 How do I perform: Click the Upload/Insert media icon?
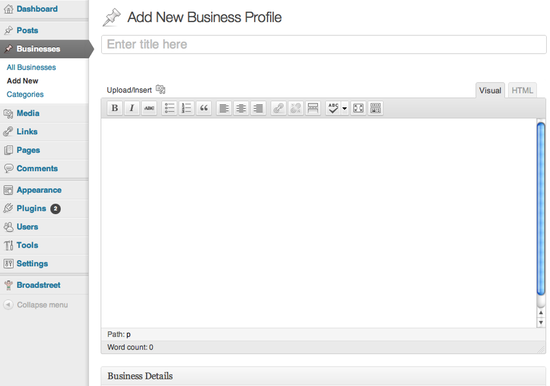click(x=161, y=89)
